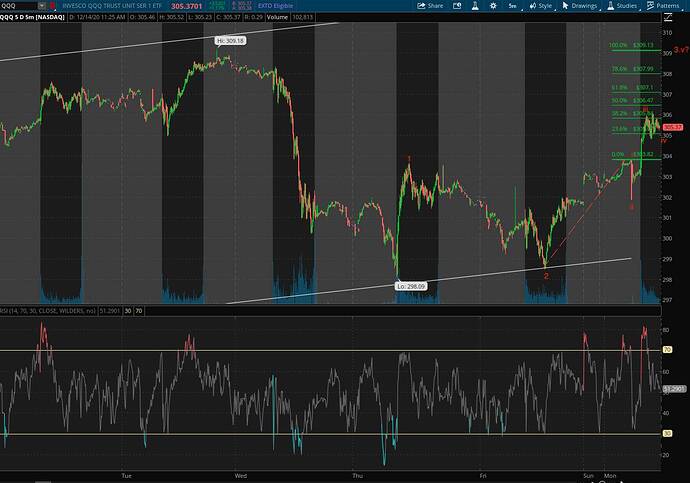Open chart settings gear icon

tap(493, 6)
